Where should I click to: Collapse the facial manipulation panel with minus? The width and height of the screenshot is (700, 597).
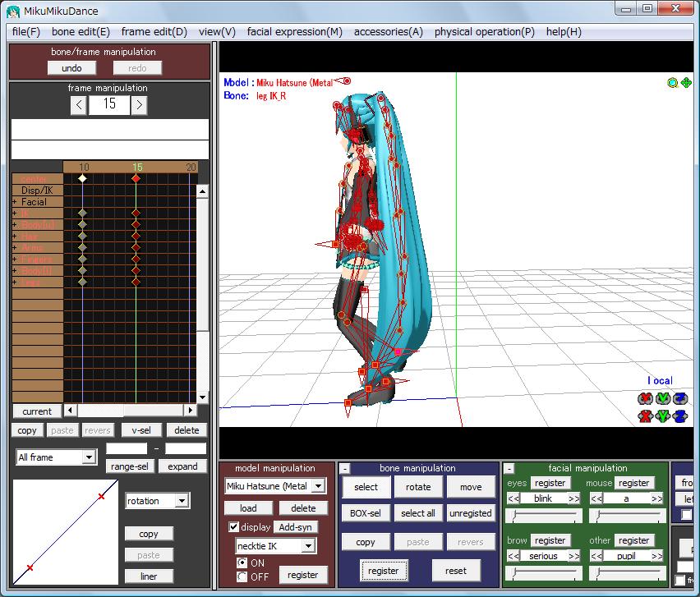coord(509,469)
